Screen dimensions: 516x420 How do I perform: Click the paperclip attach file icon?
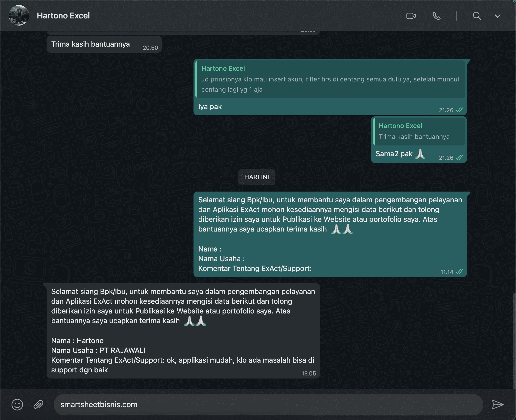click(x=38, y=405)
